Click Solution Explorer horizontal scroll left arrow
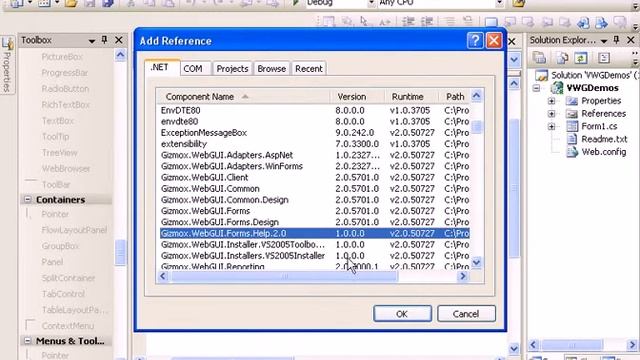Image resolution: width=640 pixels, height=360 pixels. tap(533, 345)
